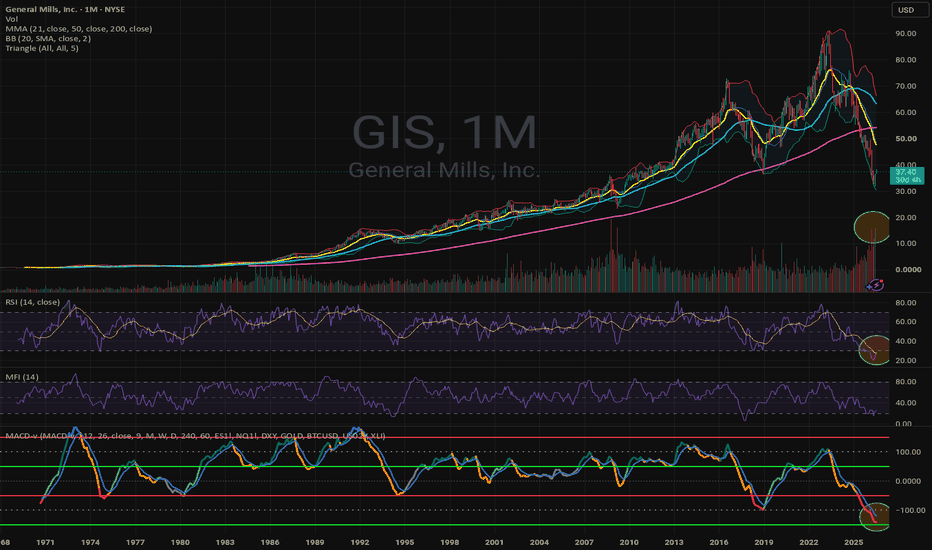Select the MMA (21, 50, 200) indicator legend
Screen dimensions: 932x550
78,29
